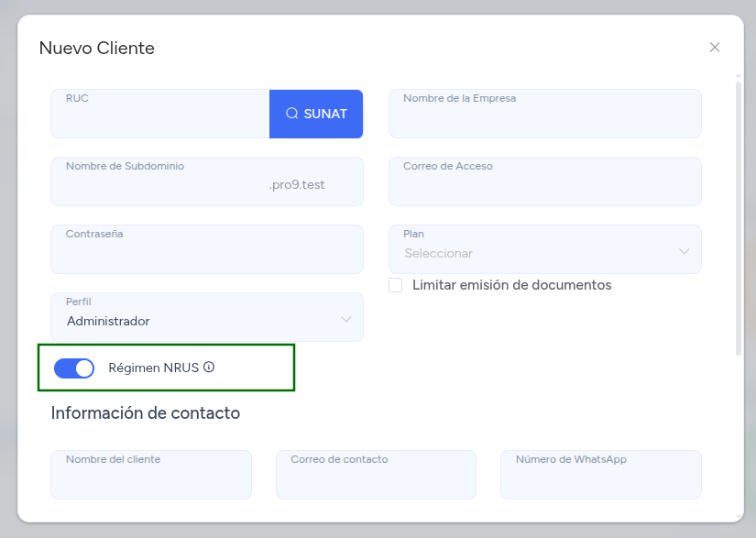
Task: Click the Información de contacto heading
Action: (146, 413)
